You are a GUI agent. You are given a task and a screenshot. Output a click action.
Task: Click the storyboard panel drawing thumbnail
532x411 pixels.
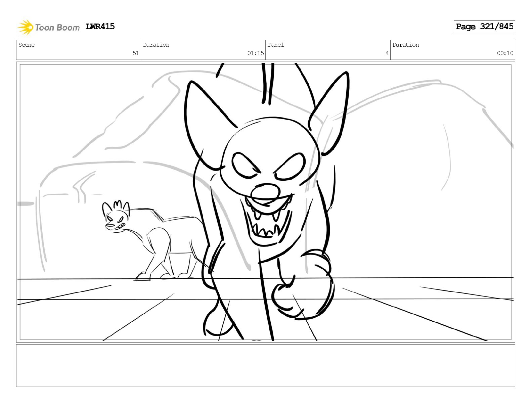265,202
